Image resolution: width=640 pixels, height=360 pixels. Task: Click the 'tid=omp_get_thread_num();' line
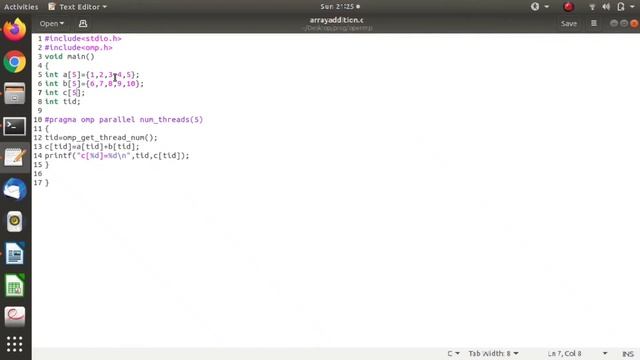101,138
